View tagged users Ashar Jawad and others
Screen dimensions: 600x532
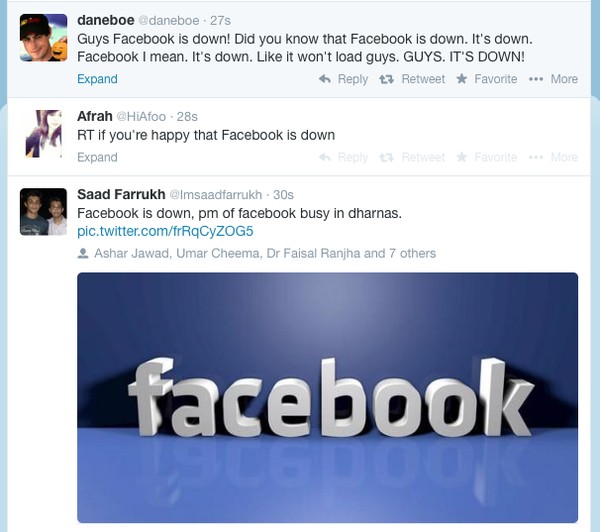[x=265, y=253]
